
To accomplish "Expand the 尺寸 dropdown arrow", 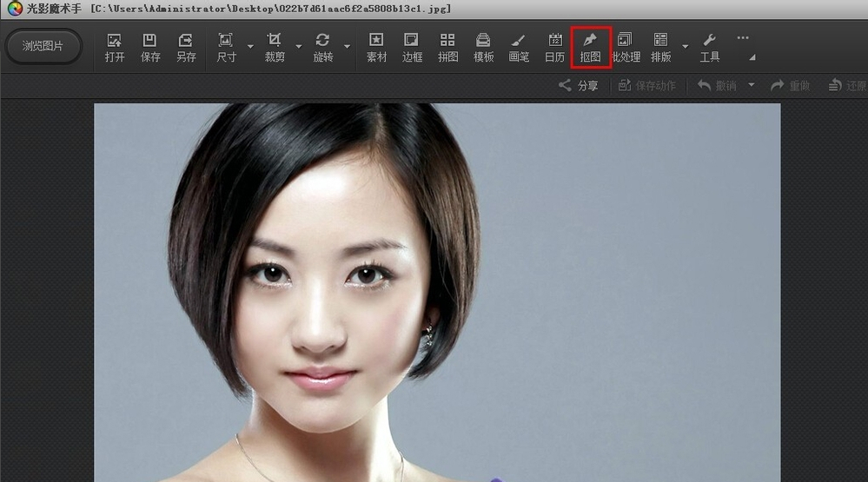I will pyautogui.click(x=250, y=47).
